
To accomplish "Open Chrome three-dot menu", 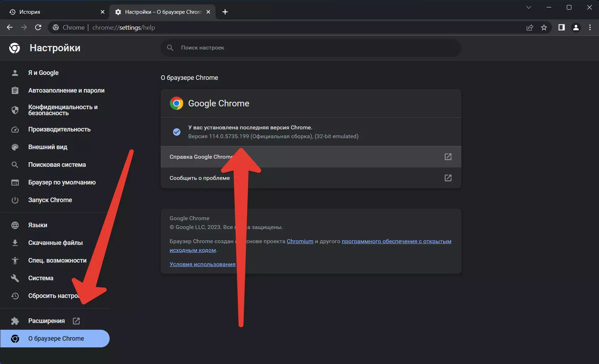I will click(590, 28).
